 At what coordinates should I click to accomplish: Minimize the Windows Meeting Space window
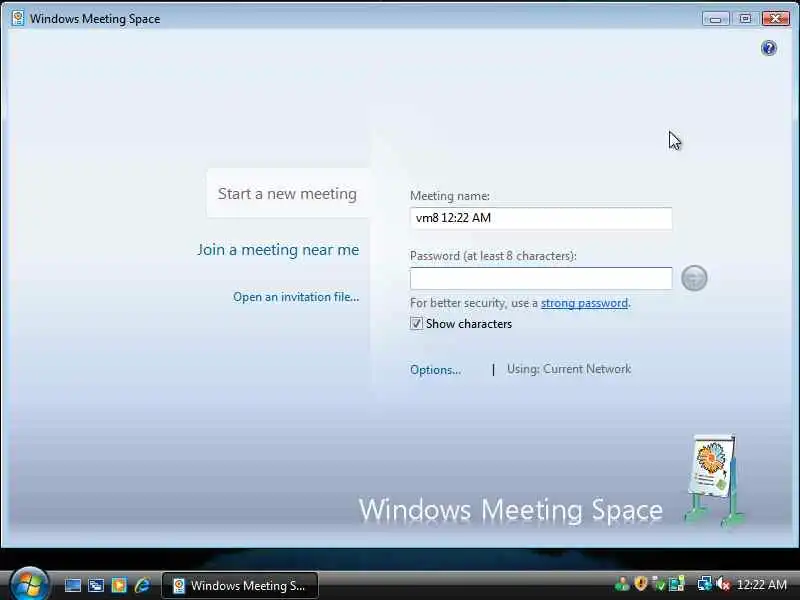point(715,19)
